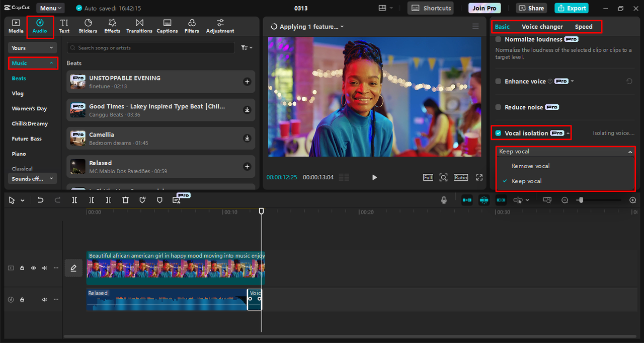
Task: Open the Stickers panel
Action: click(x=88, y=26)
